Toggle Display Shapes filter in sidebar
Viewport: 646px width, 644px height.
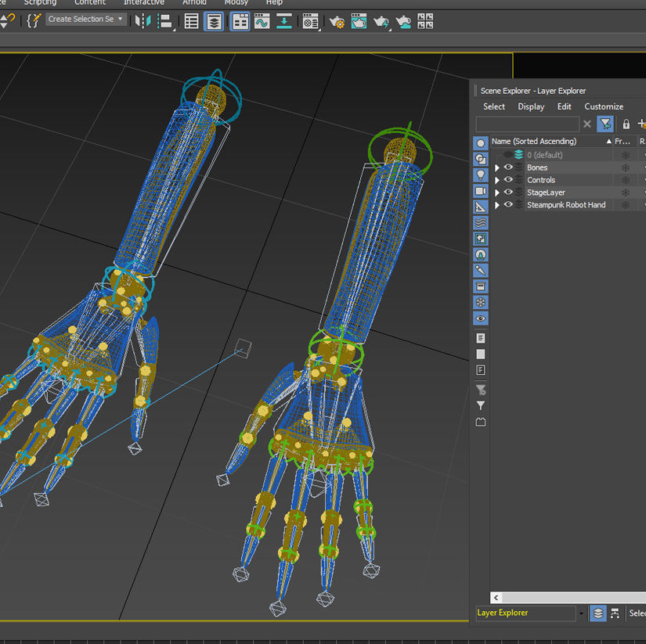point(480,159)
